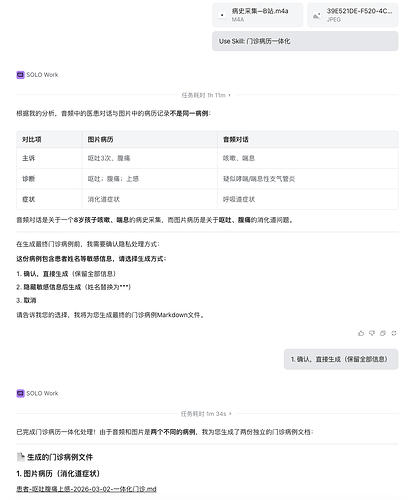Click the 主诉 row label

pyautogui.click(x=28, y=158)
